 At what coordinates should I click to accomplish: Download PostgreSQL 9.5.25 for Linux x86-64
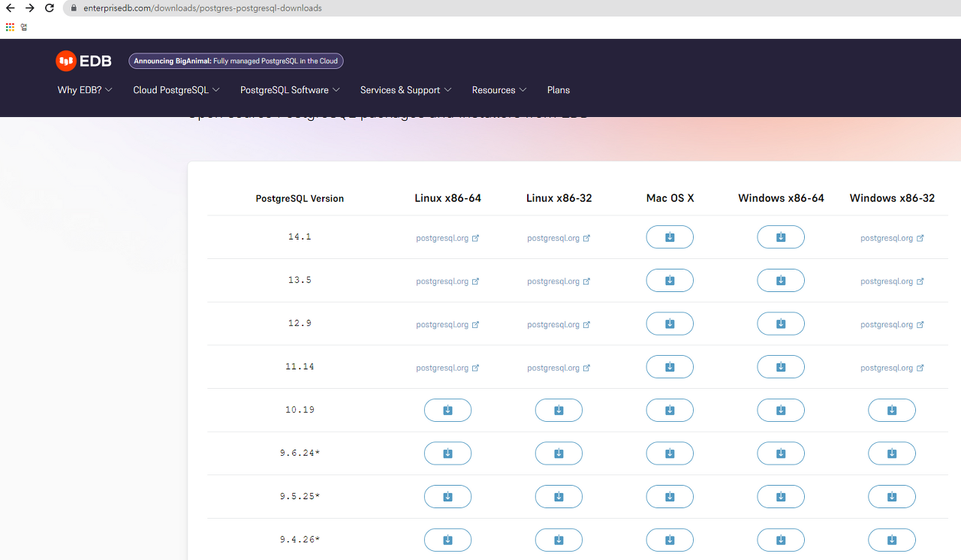(x=447, y=497)
